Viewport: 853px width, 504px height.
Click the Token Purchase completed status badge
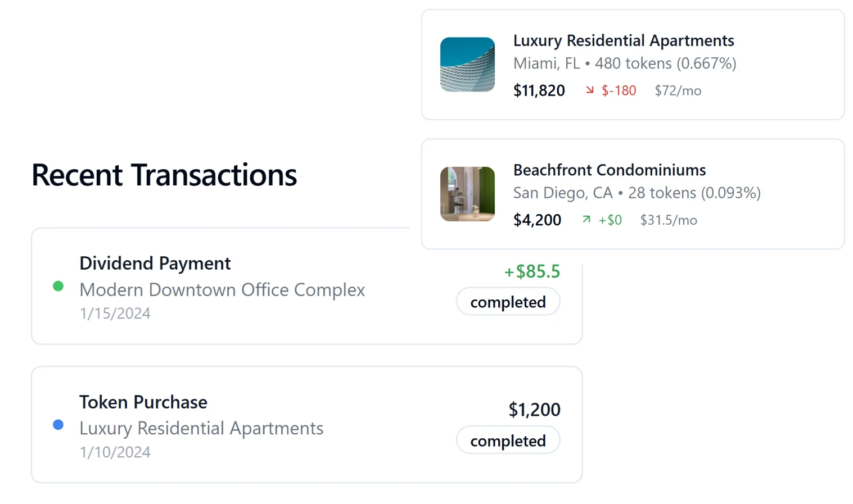(x=508, y=441)
